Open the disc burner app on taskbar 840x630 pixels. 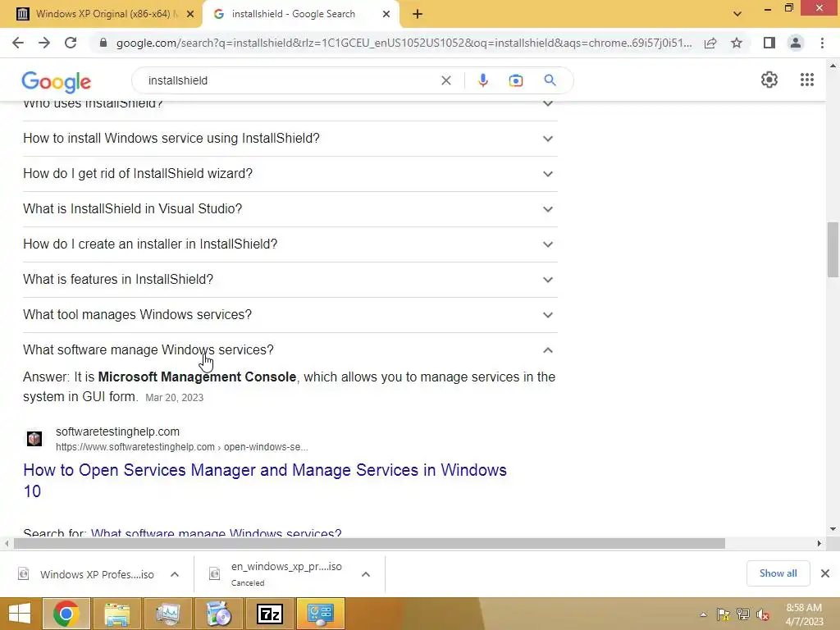click(218, 614)
